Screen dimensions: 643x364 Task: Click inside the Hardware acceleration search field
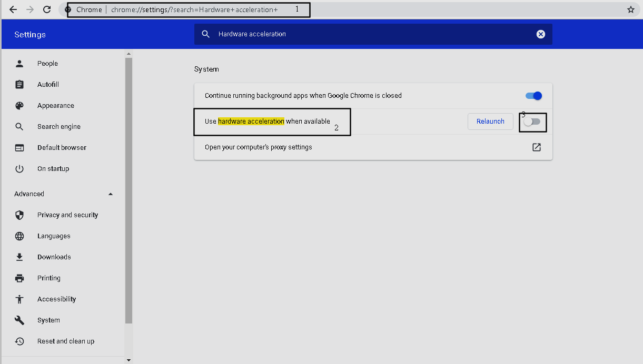coord(369,34)
